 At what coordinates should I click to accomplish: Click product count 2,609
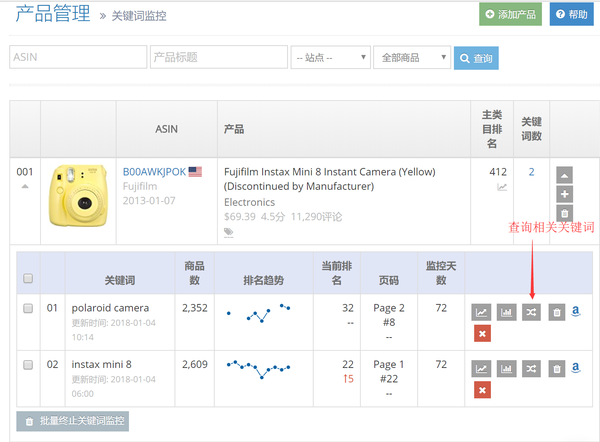point(194,364)
